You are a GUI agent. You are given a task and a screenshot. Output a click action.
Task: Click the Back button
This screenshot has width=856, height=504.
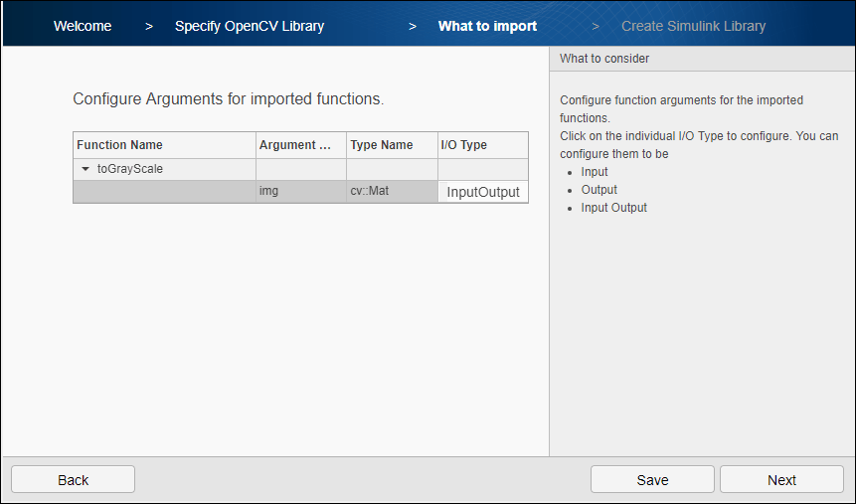[x=74, y=479]
